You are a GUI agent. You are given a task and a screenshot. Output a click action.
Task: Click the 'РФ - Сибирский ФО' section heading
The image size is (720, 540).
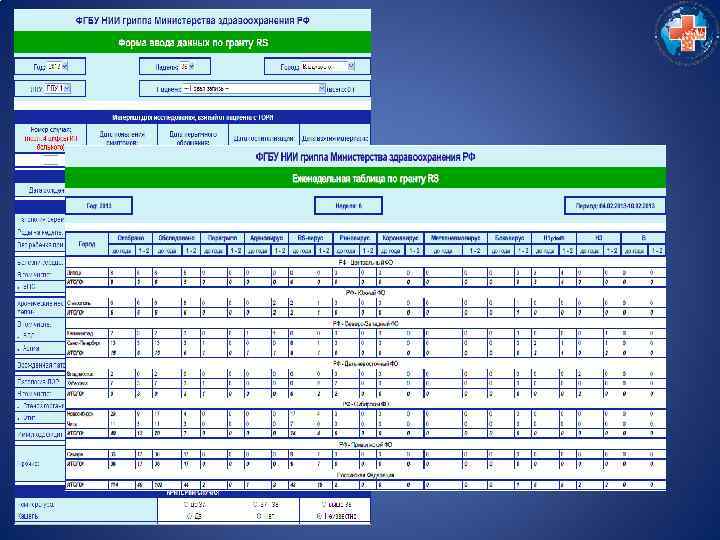[x=366, y=404]
